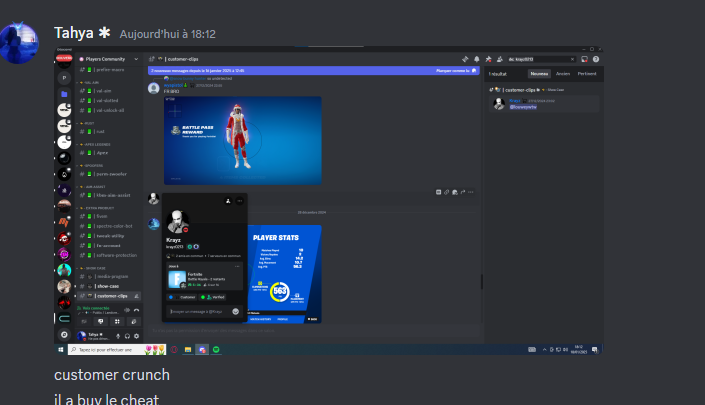Toggle noise suppression in the voice connected panel

[x=127, y=310]
